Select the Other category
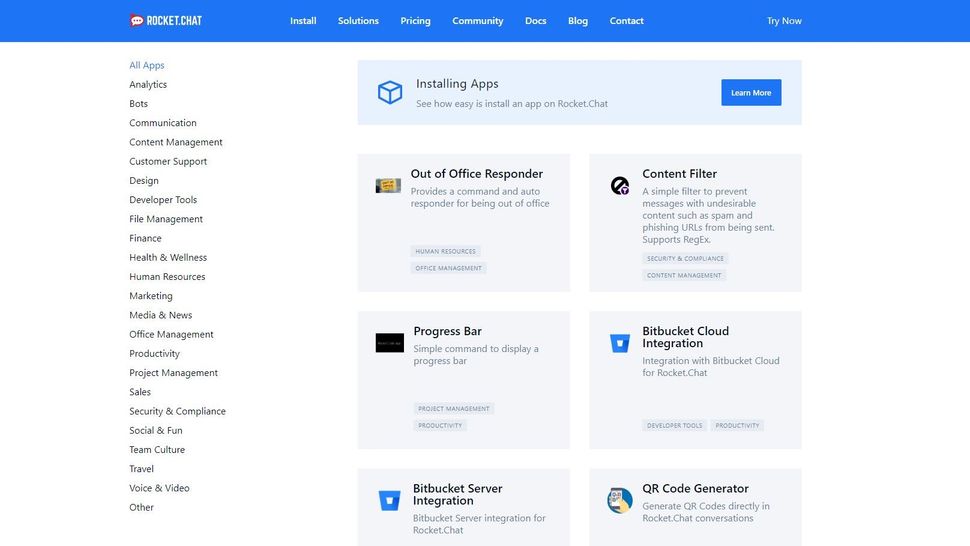 142,506
